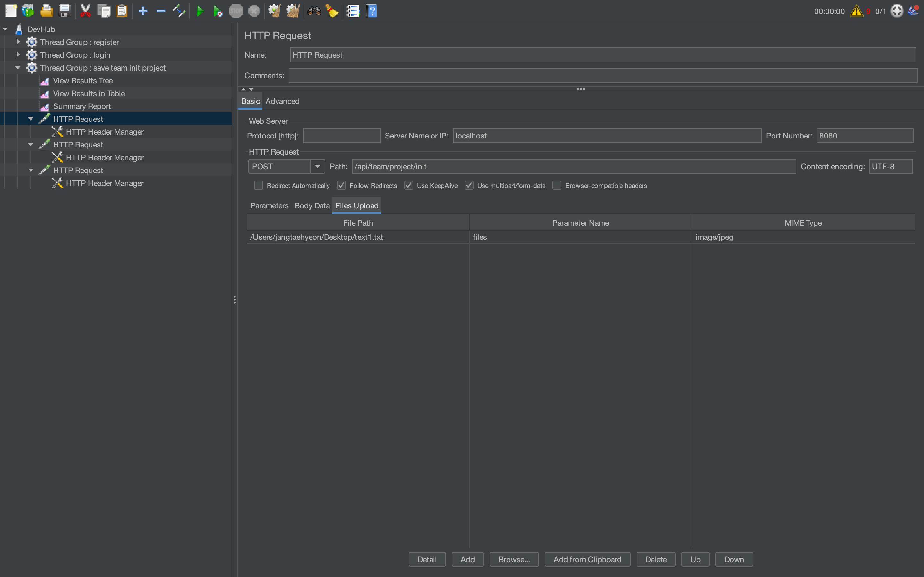Viewport: 924px width, 577px height.
Task: Click the yellow warning log errors icon
Action: 856,11
